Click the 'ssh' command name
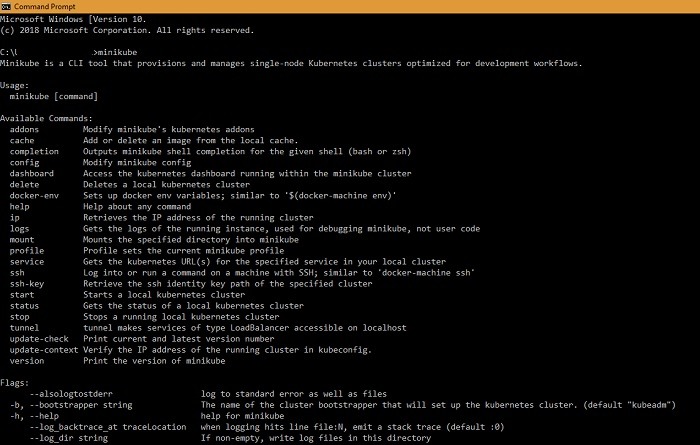700x445 pixels. 17,273
